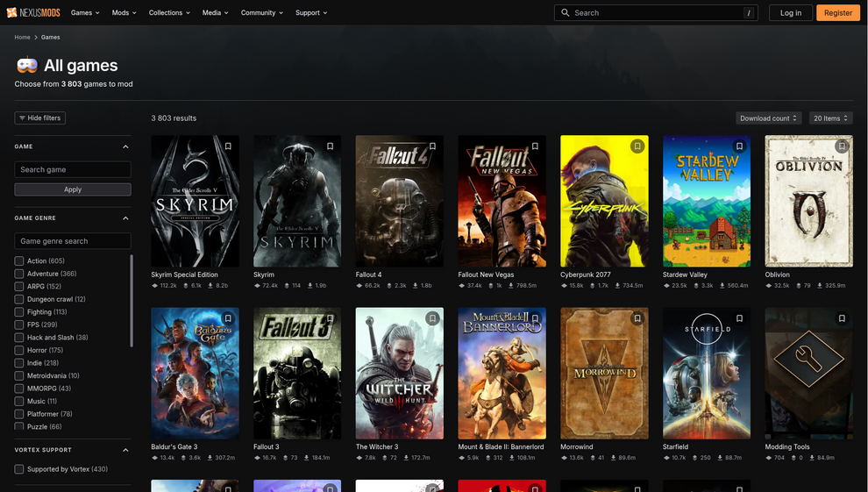Bookmark the Oblivion tile
This screenshot has width=868, height=492.
(x=842, y=146)
